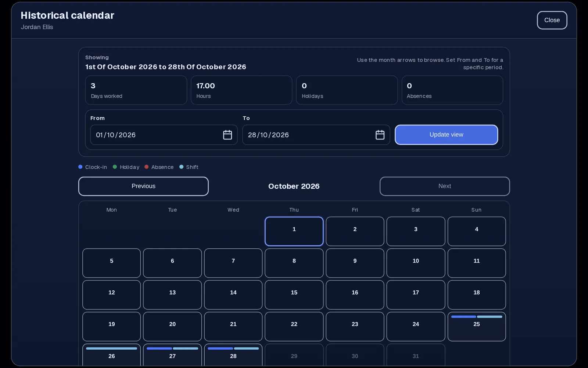Select October 1 in the calendar
Viewport: 588px width, 368px height.
pyautogui.click(x=294, y=231)
